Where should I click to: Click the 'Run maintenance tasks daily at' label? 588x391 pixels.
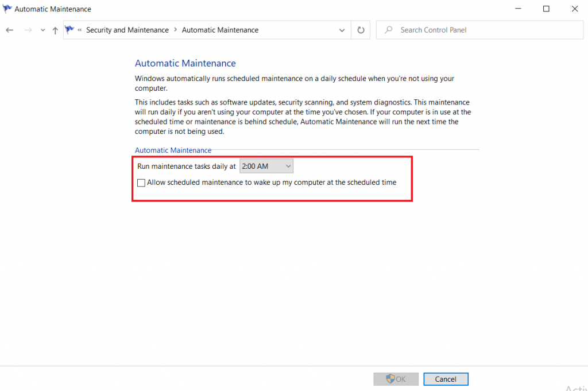click(187, 167)
